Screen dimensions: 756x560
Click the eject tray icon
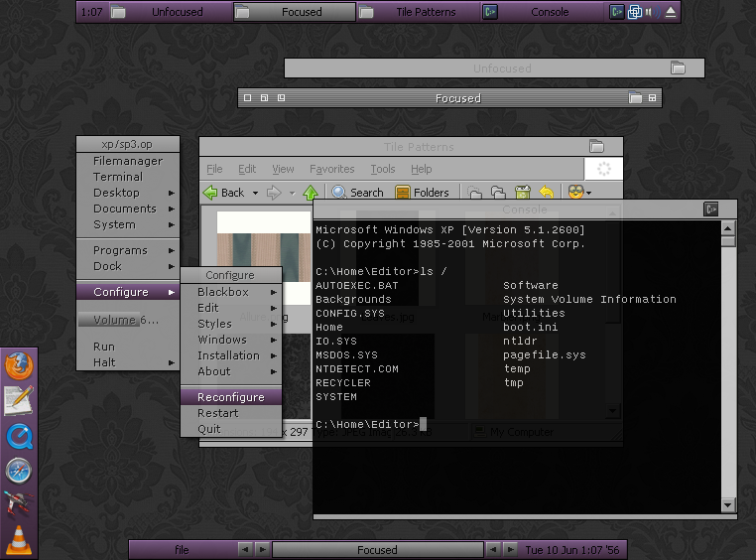(671, 12)
